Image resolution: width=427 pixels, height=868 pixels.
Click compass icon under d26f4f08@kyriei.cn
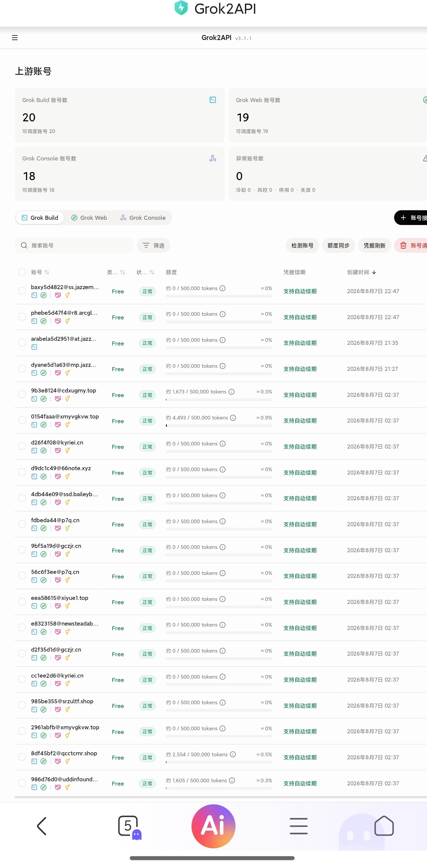43,451
